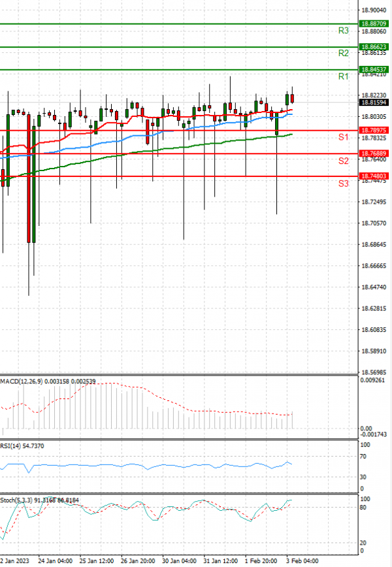Select the RSI(14) indicator label
The image size is (392, 567).
click(12, 445)
